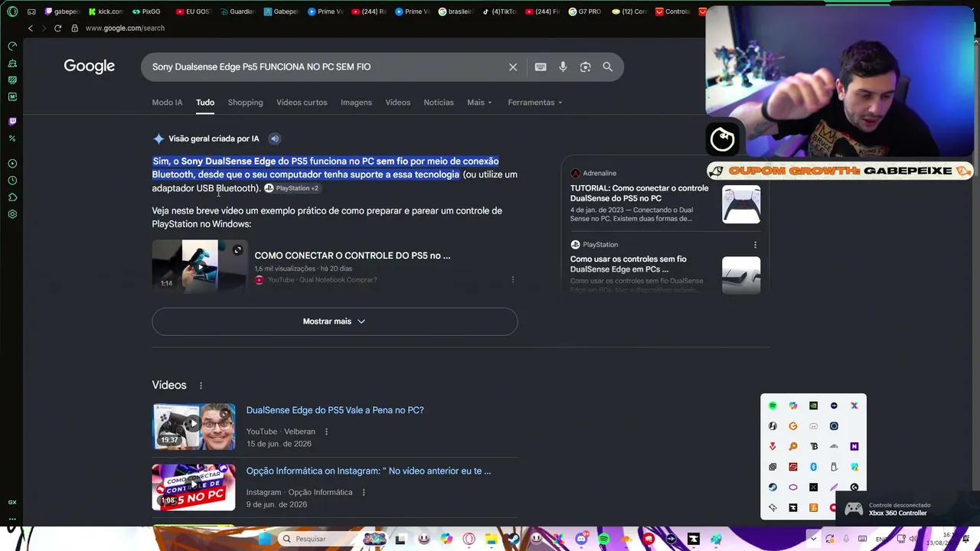This screenshot has height=551, width=980.
Task: Switch to the Modo IA tab
Action: (167, 103)
